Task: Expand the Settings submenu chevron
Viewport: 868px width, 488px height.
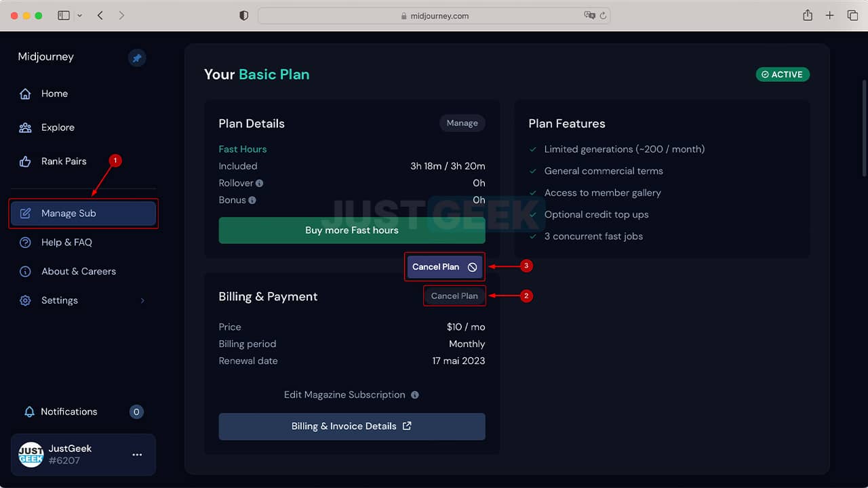Action: click(x=142, y=300)
